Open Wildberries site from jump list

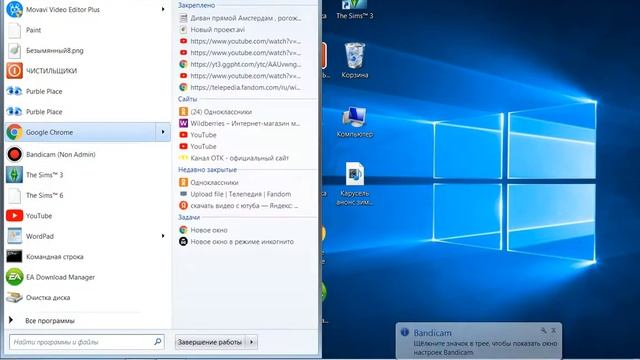240,123
